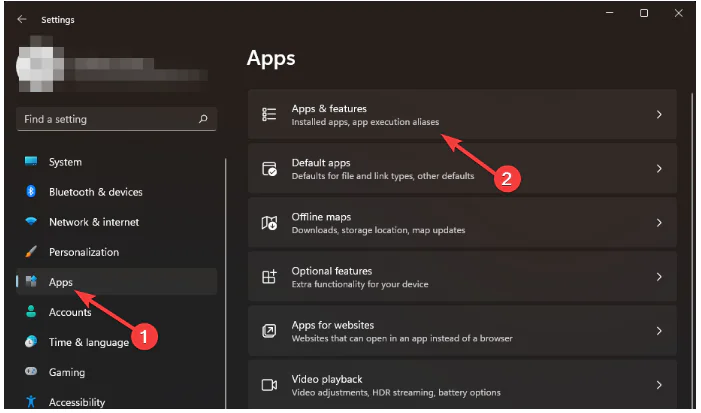
Task: Click the Apps for websites icon
Action: pos(269,331)
